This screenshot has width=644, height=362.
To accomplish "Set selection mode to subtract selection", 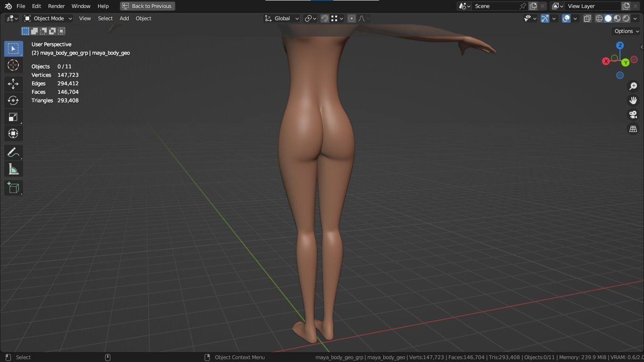I will click(x=43, y=31).
